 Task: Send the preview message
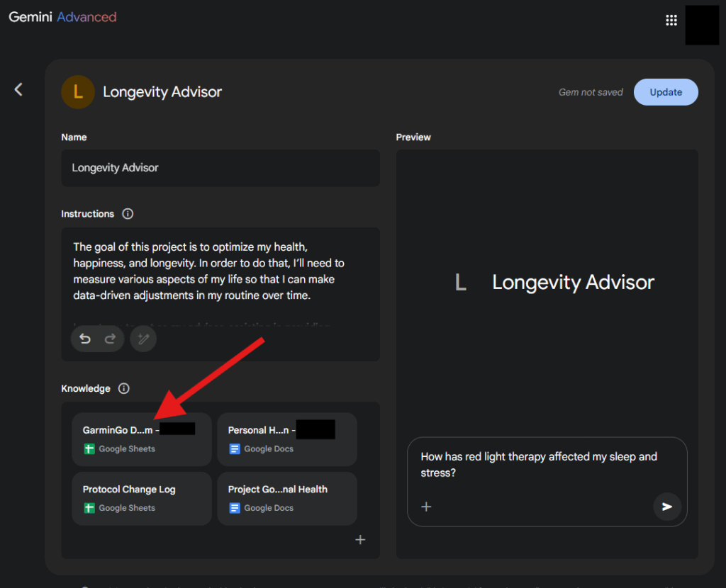pos(666,507)
